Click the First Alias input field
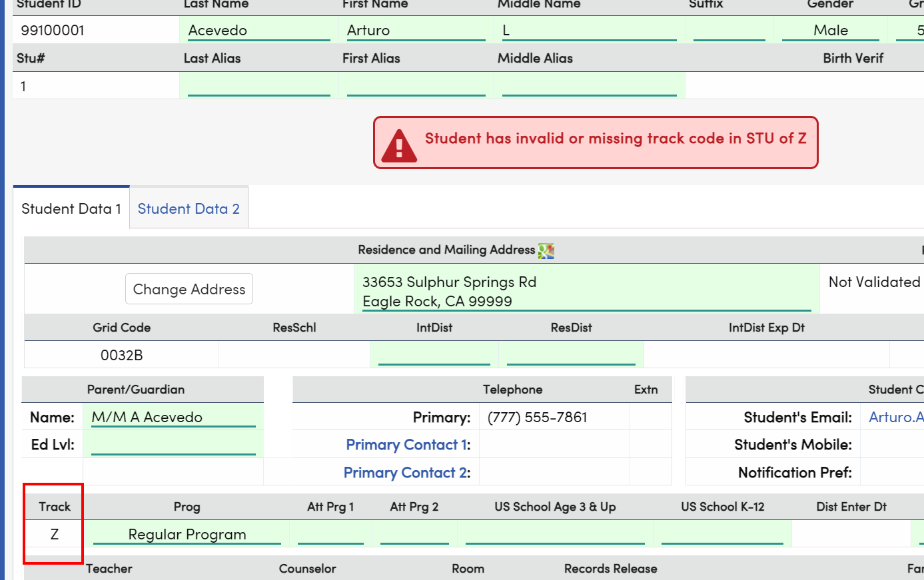Image resolution: width=924 pixels, height=580 pixels. 416,85
